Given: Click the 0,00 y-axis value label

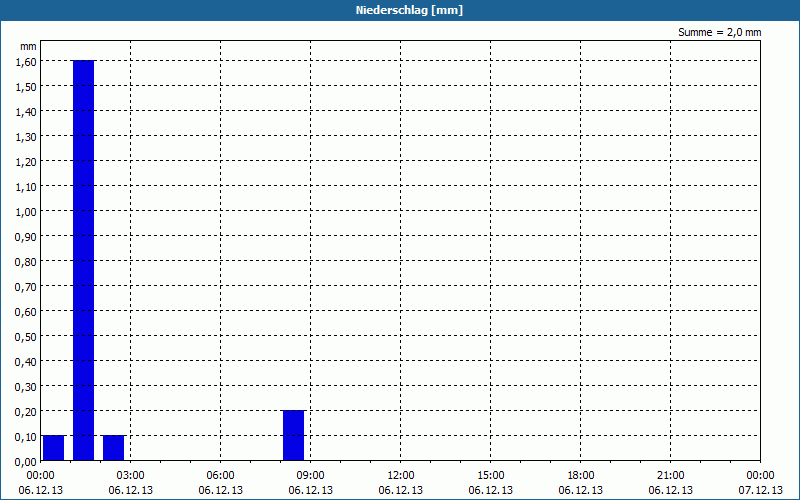Looking at the screenshot, I should coord(26,462).
